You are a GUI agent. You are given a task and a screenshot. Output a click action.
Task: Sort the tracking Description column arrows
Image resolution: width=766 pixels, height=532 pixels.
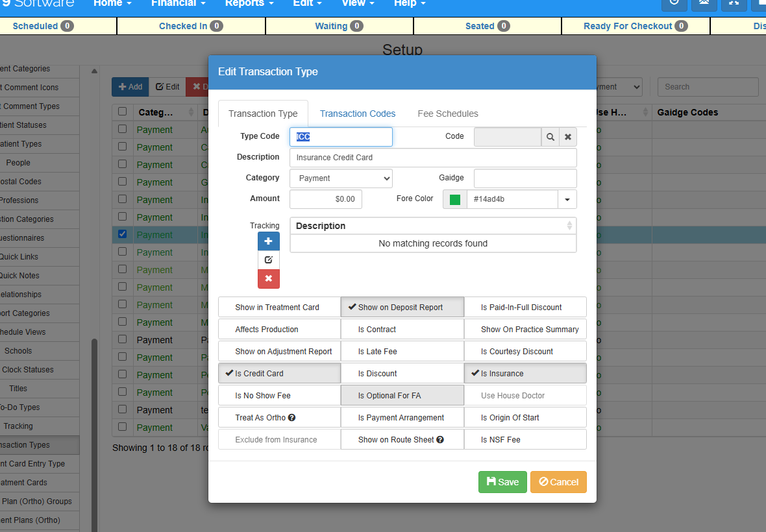point(569,226)
